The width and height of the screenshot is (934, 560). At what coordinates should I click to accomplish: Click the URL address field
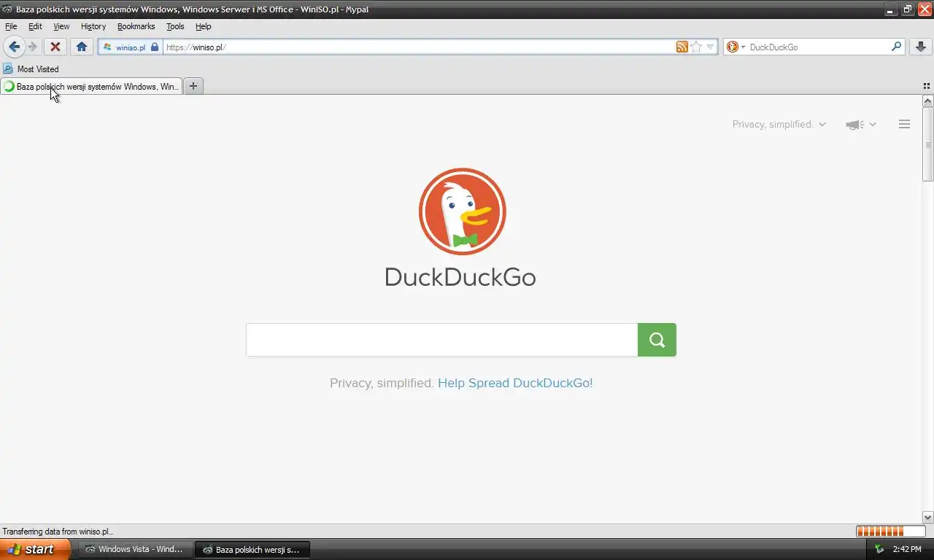pos(419,47)
